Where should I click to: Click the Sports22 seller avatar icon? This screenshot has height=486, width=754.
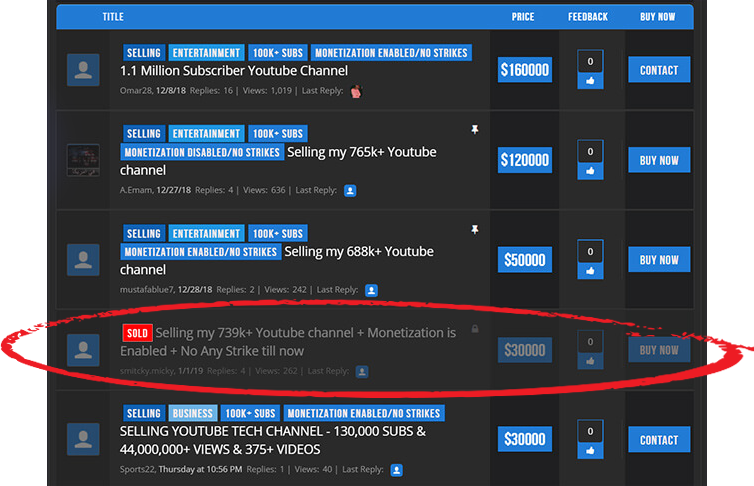click(83, 439)
